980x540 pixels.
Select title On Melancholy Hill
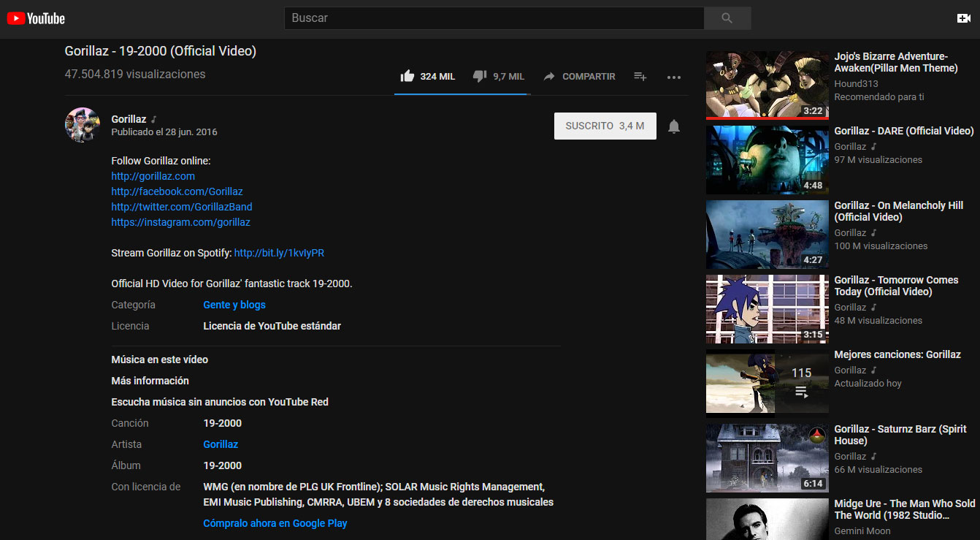(899, 211)
